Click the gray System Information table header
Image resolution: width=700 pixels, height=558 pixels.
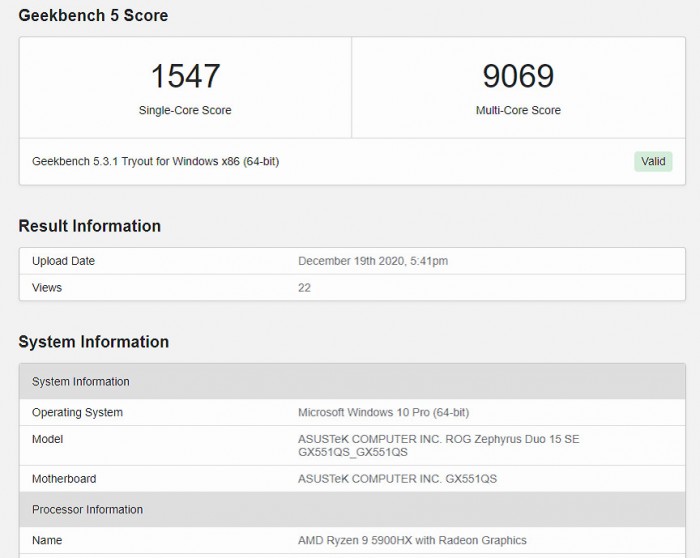81,381
